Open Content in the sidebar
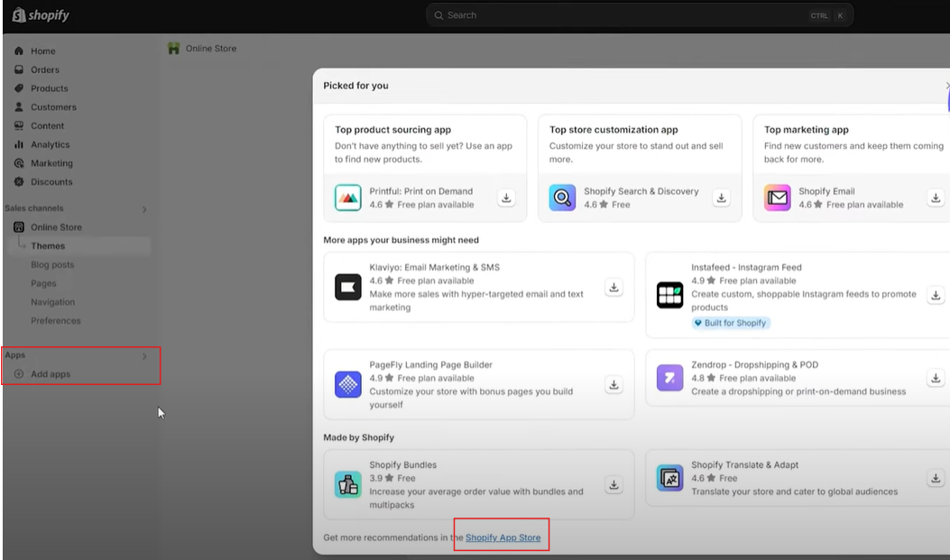The width and height of the screenshot is (950, 560). pos(47,126)
